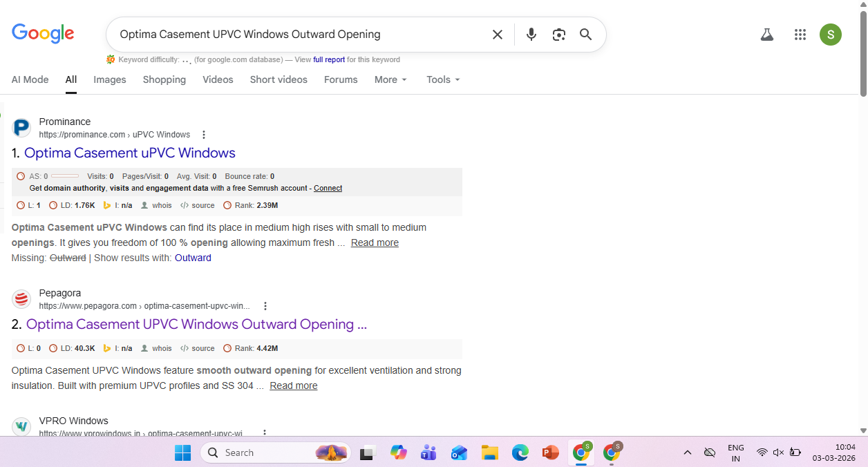The width and height of the screenshot is (868, 467).
Task: Click Pepagora site favicon
Action: click(21, 299)
